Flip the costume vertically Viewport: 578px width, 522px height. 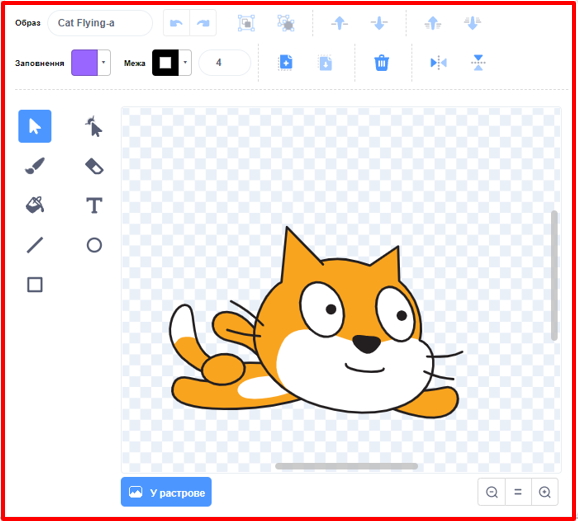pyautogui.click(x=478, y=63)
